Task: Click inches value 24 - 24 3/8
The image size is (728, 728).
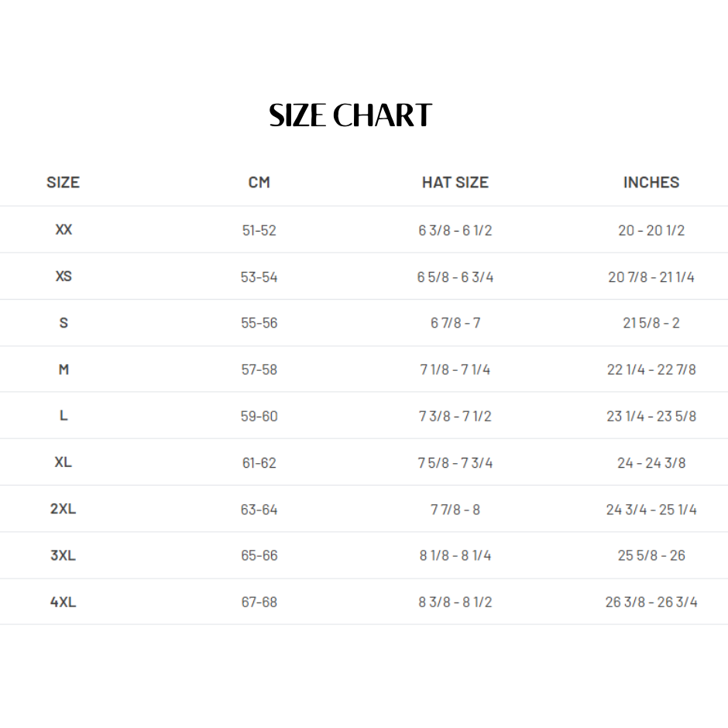Action: point(651,462)
